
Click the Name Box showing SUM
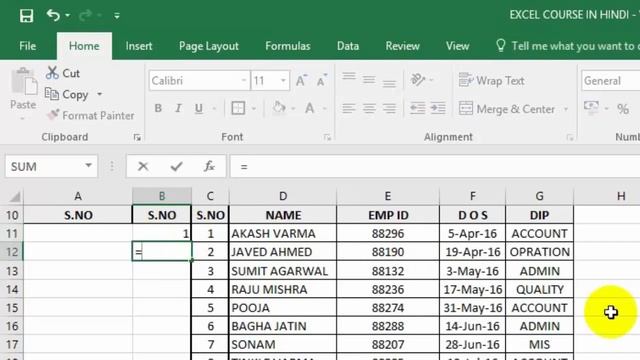point(44,167)
